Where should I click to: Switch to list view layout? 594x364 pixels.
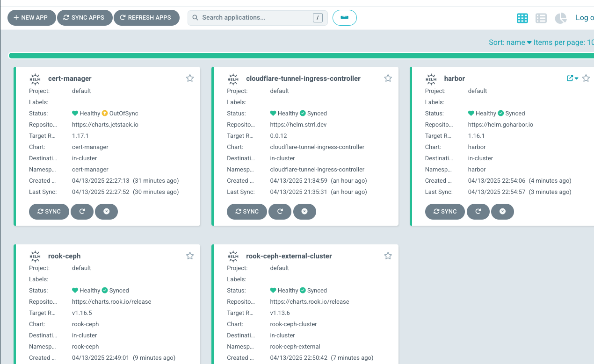(x=541, y=18)
